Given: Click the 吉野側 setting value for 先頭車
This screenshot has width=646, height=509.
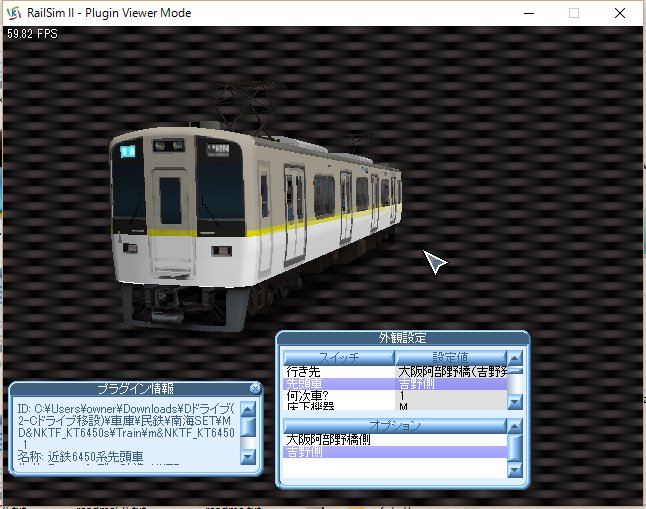Looking at the screenshot, I should 451,384.
